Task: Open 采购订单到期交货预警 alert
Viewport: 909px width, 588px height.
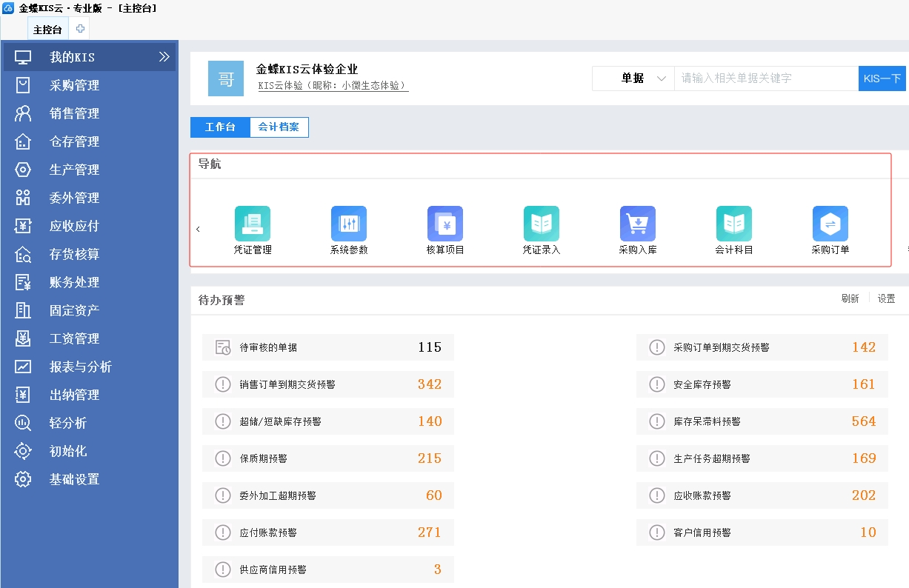Action: tap(762, 347)
